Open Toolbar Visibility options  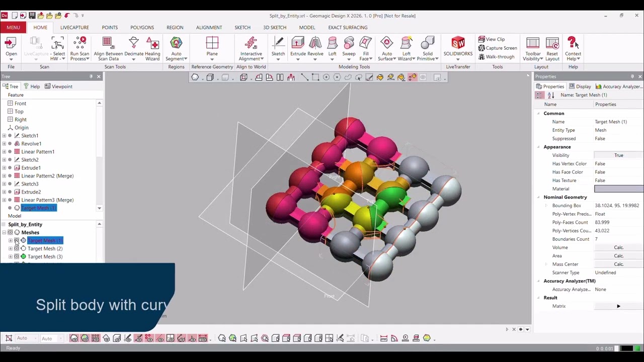pyautogui.click(x=533, y=48)
